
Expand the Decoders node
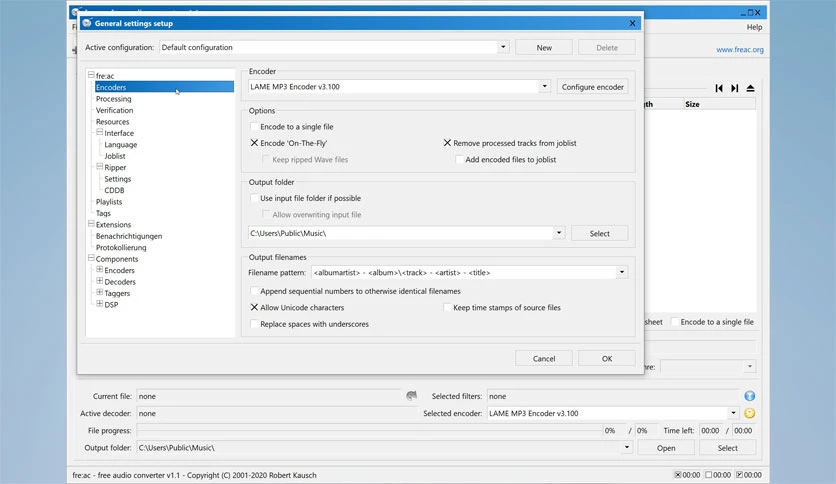pos(100,281)
